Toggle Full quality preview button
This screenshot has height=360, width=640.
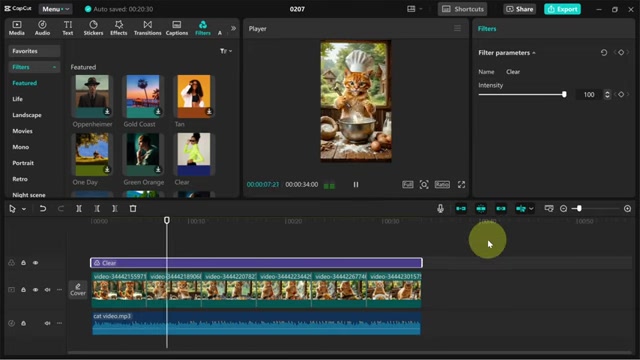408,184
